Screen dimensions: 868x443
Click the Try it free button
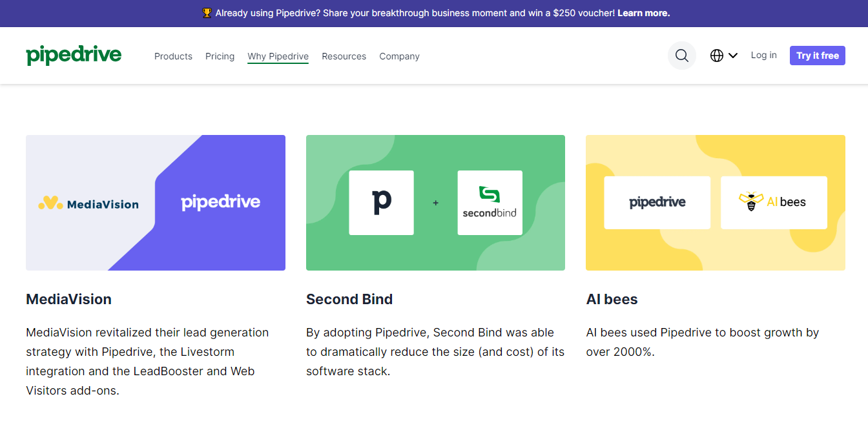(x=817, y=56)
